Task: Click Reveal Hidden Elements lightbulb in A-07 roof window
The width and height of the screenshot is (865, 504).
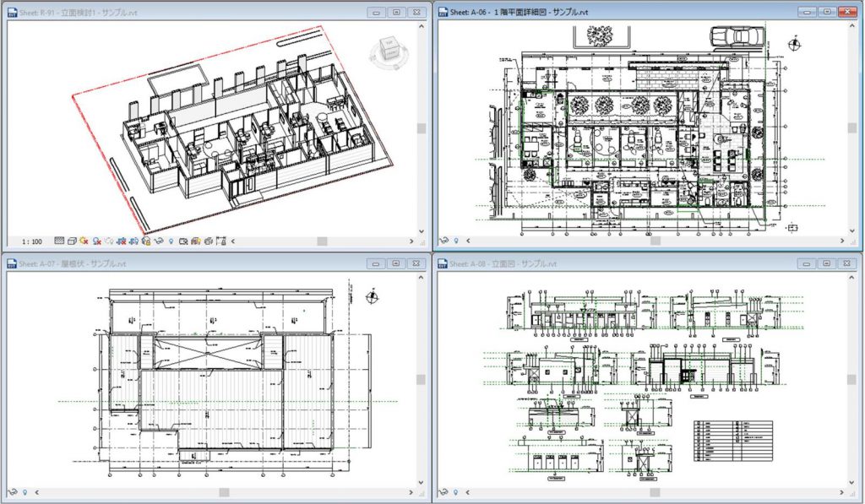Action: 25,491
